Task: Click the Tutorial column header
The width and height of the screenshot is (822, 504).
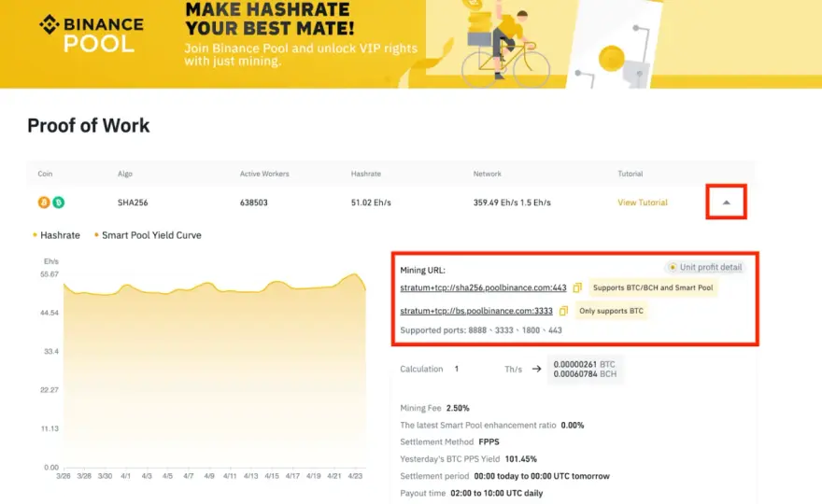Action: [631, 174]
